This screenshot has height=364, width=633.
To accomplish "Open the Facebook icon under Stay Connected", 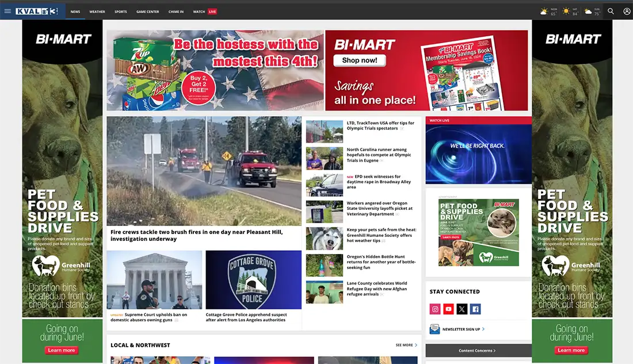I will tap(475, 309).
